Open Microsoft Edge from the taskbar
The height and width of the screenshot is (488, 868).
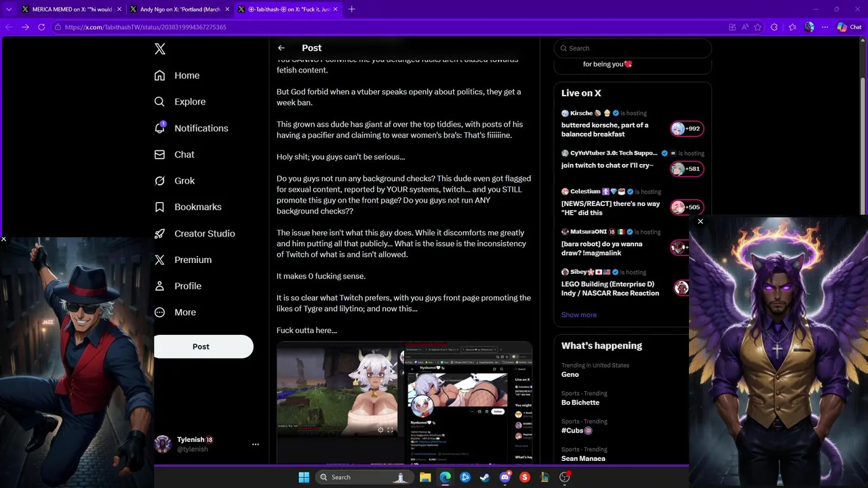[x=445, y=477]
